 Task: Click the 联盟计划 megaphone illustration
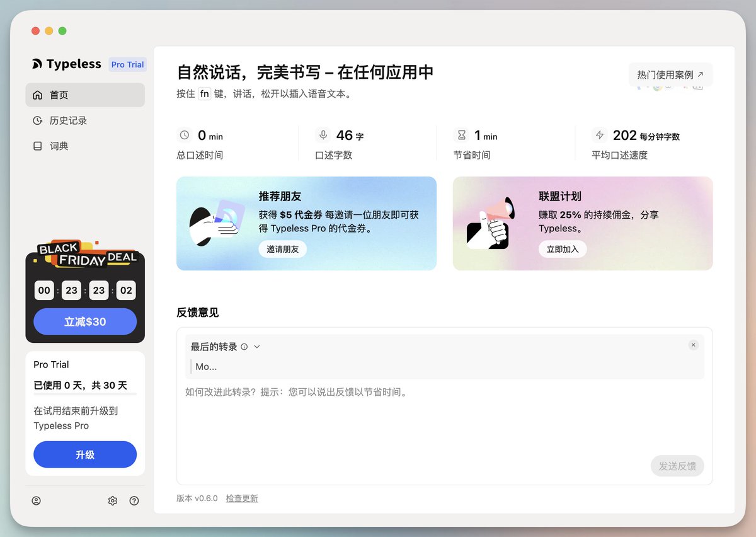point(491,222)
